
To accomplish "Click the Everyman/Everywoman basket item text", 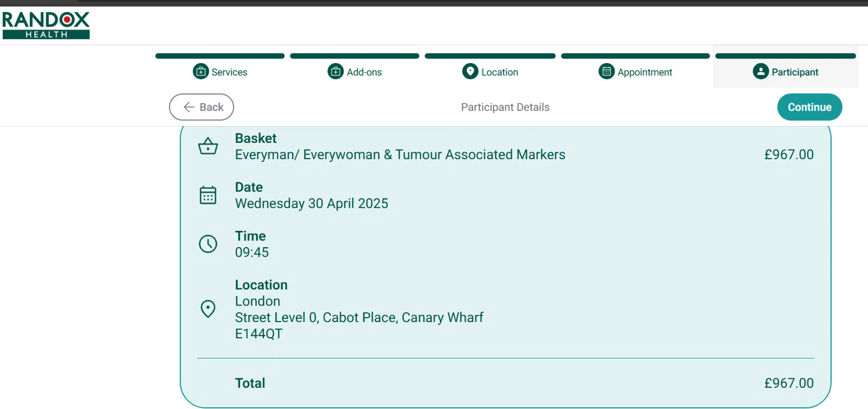I will pyautogui.click(x=400, y=155).
